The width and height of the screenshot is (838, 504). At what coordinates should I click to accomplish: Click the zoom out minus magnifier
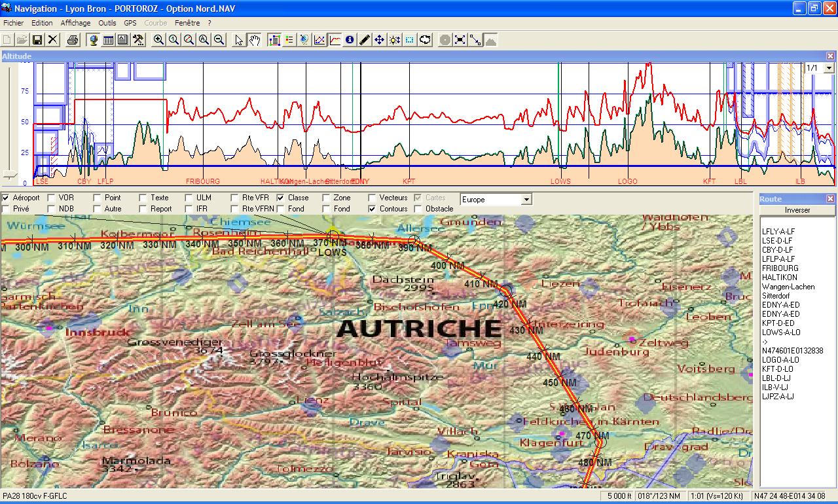[x=219, y=40]
